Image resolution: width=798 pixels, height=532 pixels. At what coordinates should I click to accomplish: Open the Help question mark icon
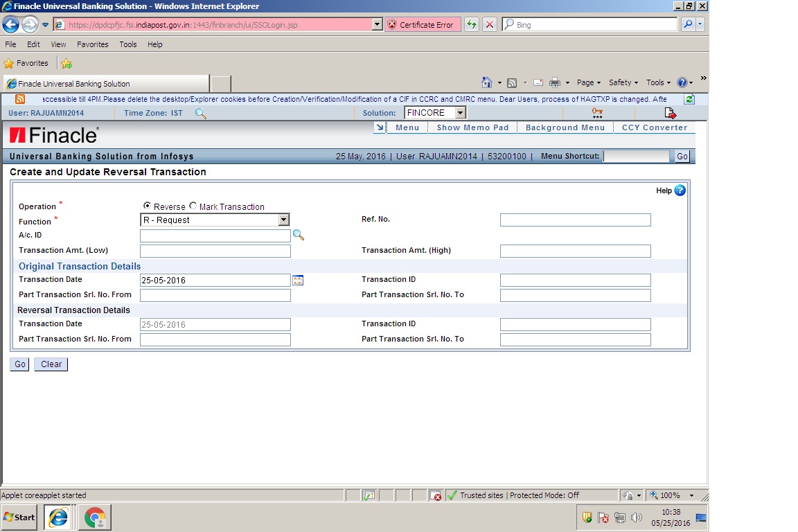(x=678, y=190)
